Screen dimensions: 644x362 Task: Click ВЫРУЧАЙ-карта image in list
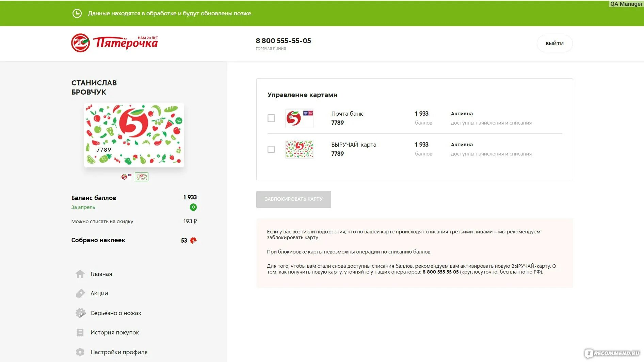[x=300, y=149]
